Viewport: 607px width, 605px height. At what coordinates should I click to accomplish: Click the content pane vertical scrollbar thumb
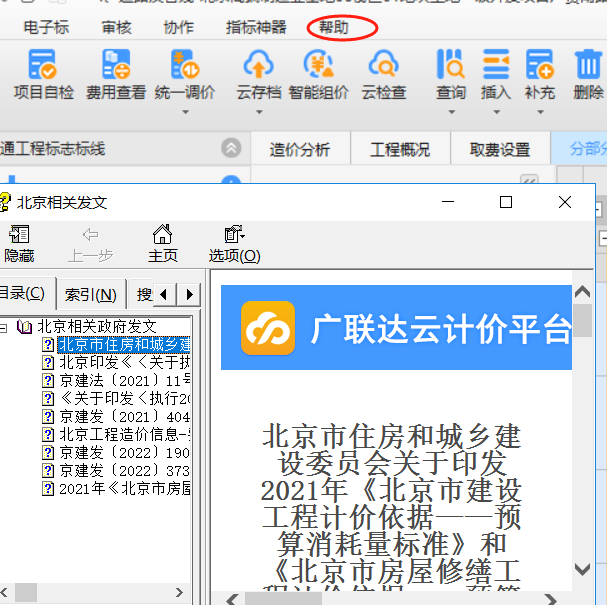582,320
